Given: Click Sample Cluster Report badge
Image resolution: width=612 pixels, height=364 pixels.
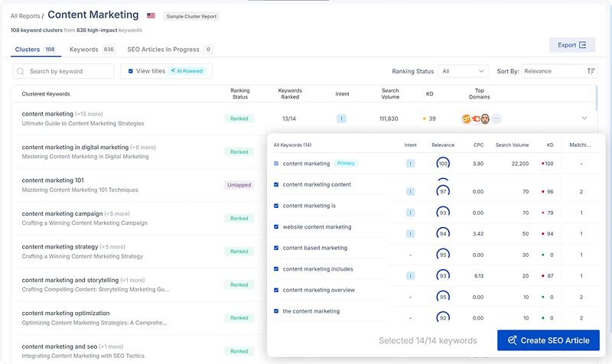Looking at the screenshot, I should [x=191, y=16].
